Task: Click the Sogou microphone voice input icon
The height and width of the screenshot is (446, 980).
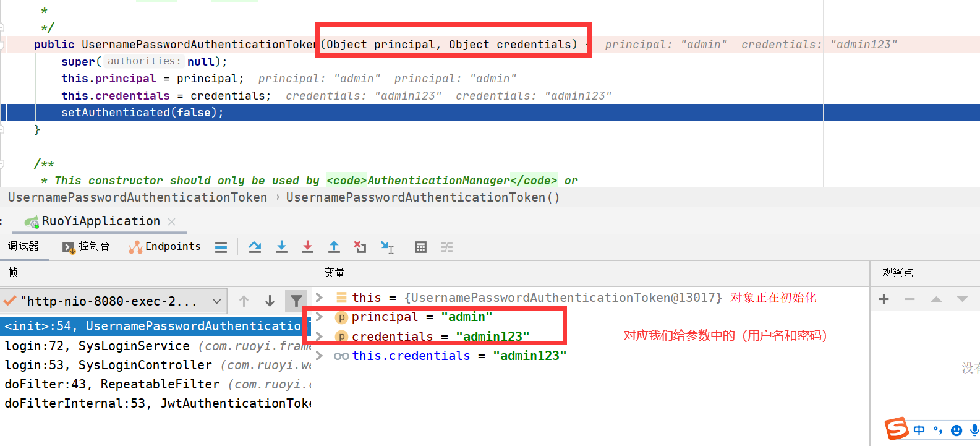Action: tap(974, 430)
